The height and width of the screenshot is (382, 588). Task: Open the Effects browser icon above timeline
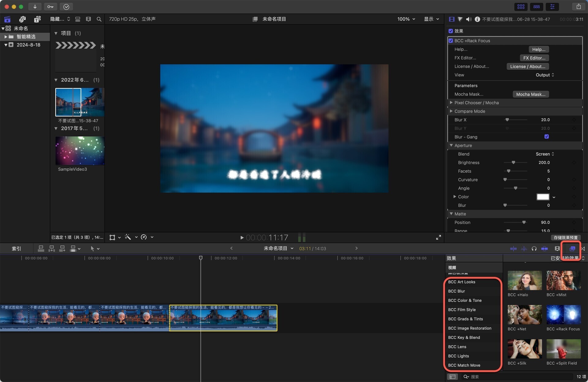pyautogui.click(x=572, y=249)
